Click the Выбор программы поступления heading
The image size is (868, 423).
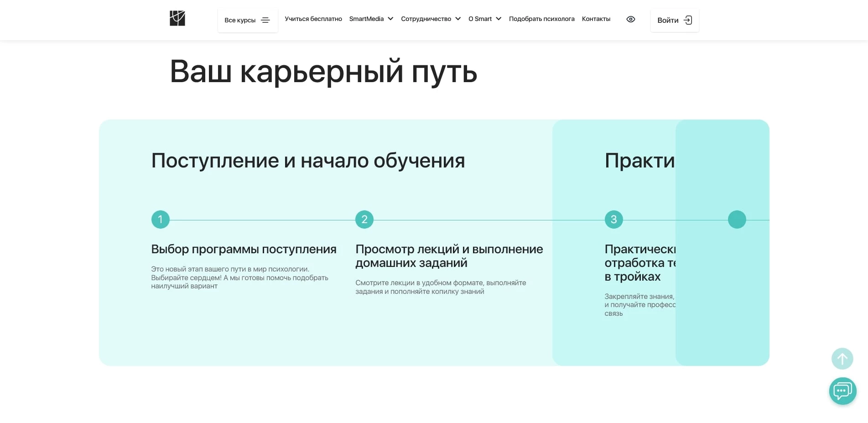point(244,249)
